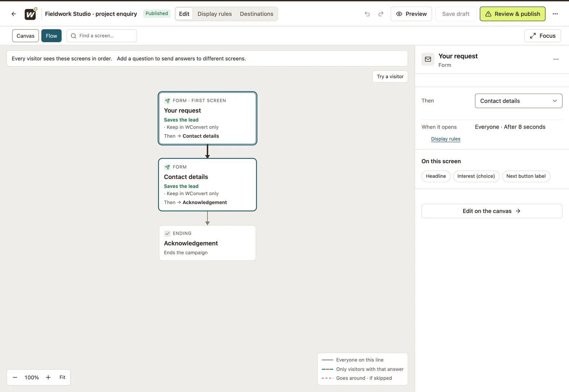Image resolution: width=569 pixels, height=392 pixels.
Task: Click the Preview button
Action: click(411, 14)
